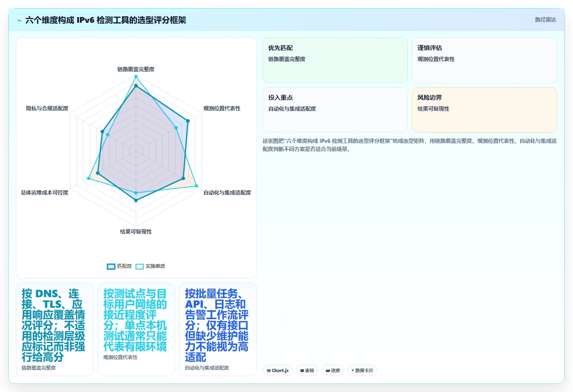This screenshot has width=573, height=392.
Task: Open the 谨慎评估 card
Action: pos(484,60)
